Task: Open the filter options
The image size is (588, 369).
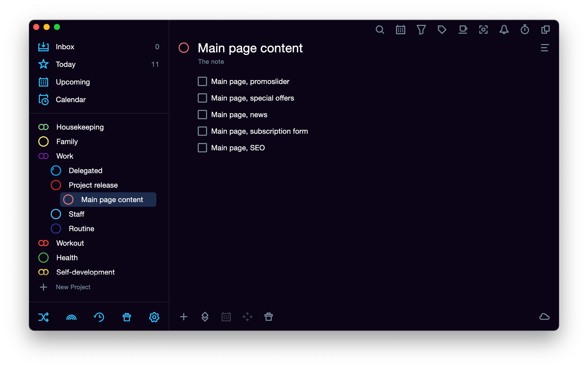Action: (421, 30)
